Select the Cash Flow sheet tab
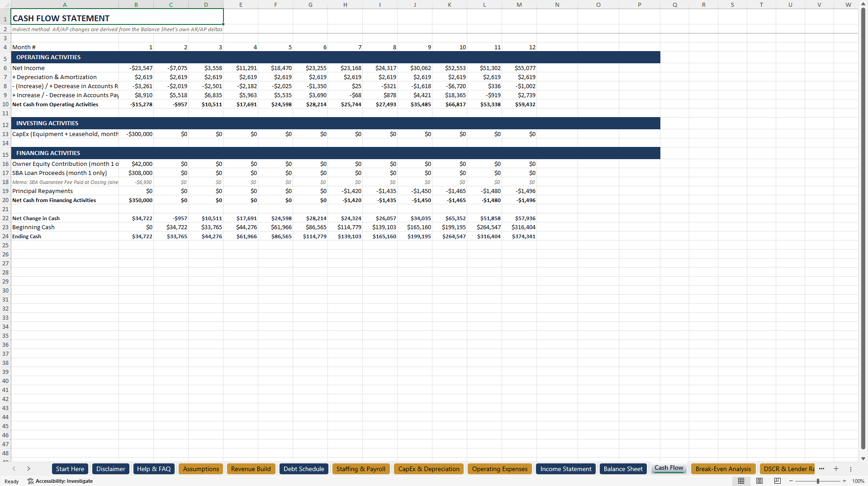The height and width of the screenshot is (486, 868). tap(669, 468)
